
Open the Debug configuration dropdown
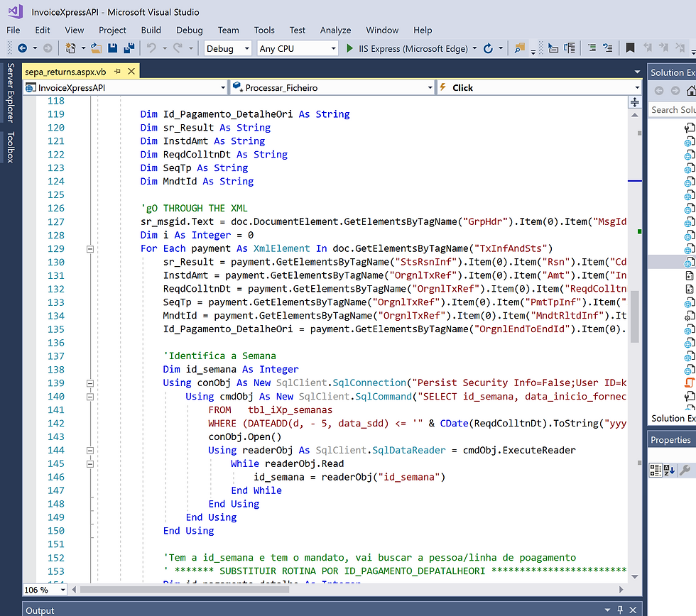[228, 48]
